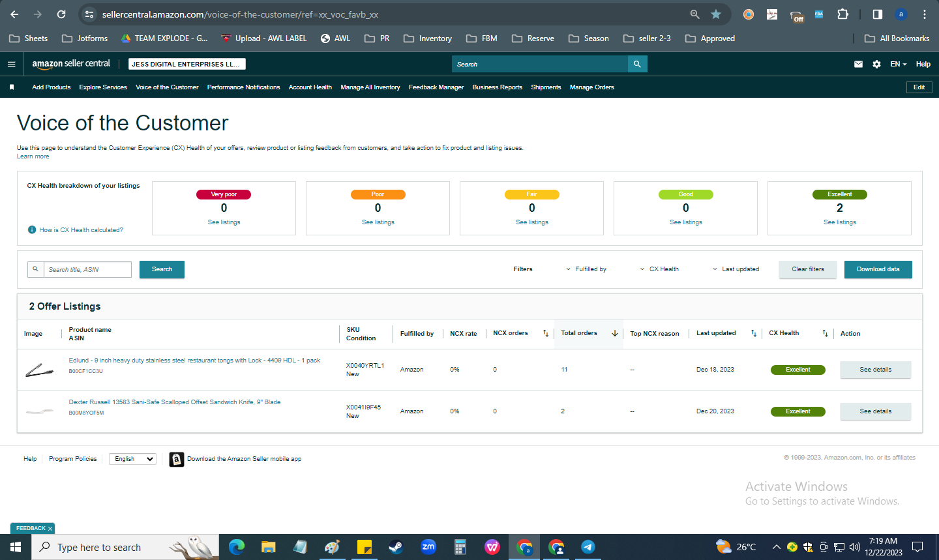Open the EN language dropdown
This screenshot has width=939, height=560.
pos(898,64)
